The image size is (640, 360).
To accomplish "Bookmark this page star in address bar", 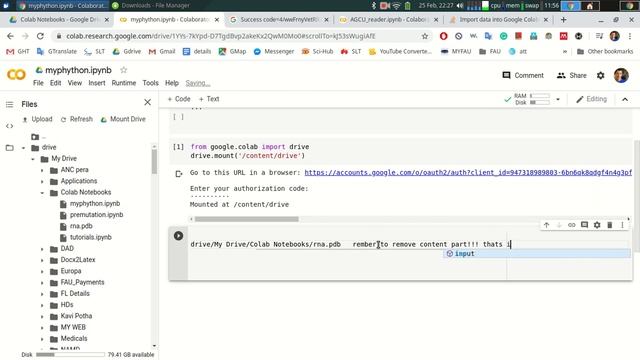I will point(425,36).
